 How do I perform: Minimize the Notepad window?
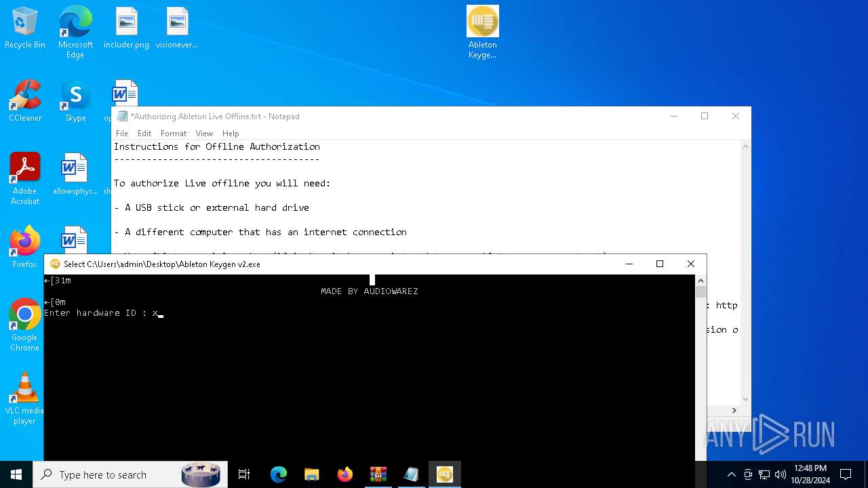pyautogui.click(x=674, y=117)
